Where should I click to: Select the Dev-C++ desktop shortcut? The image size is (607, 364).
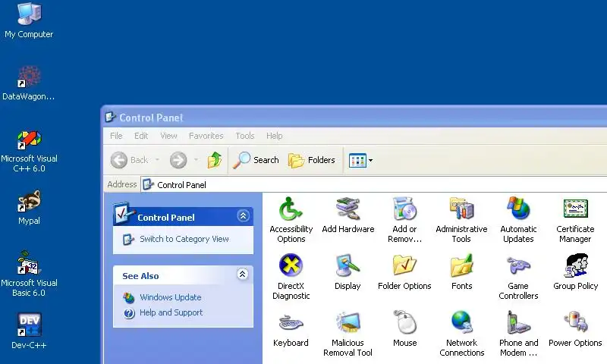point(29,331)
